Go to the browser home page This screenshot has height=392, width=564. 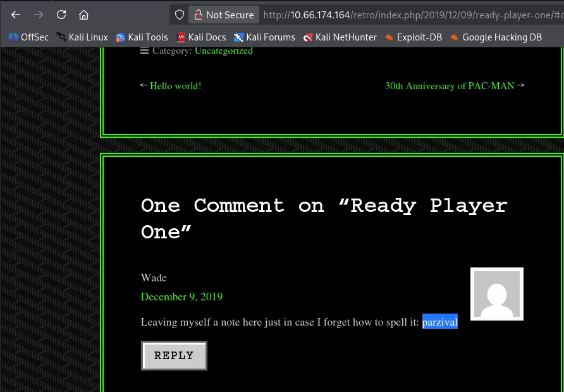pos(83,15)
